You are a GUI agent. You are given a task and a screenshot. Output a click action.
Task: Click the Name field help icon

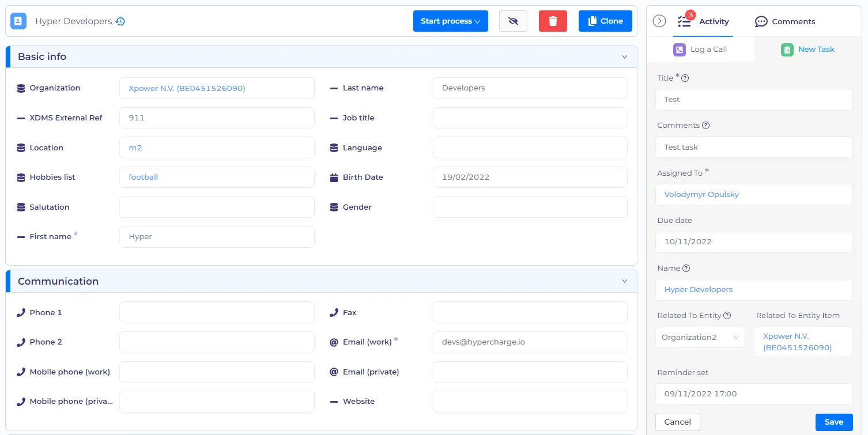coord(686,268)
